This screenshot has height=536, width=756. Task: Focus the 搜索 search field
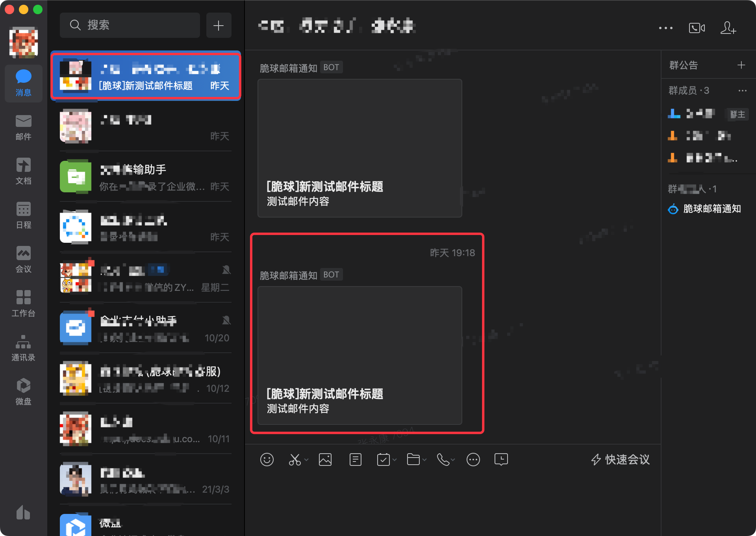click(130, 25)
